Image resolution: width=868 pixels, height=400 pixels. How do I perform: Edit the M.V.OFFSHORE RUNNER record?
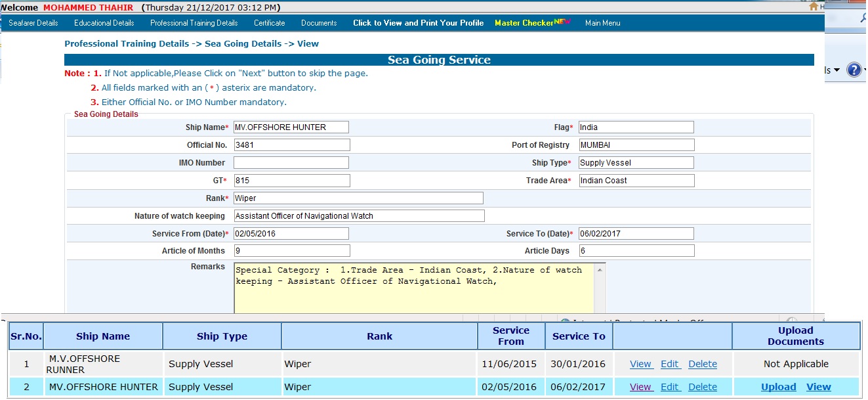point(670,364)
